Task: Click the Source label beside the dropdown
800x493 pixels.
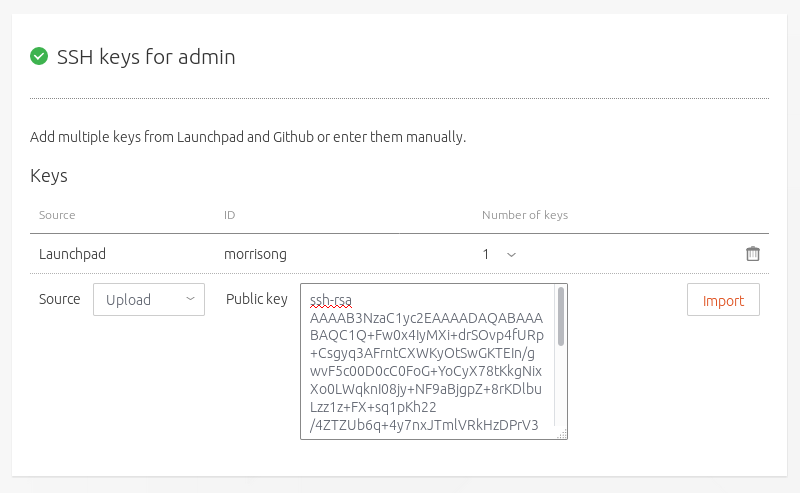Action: point(59,299)
